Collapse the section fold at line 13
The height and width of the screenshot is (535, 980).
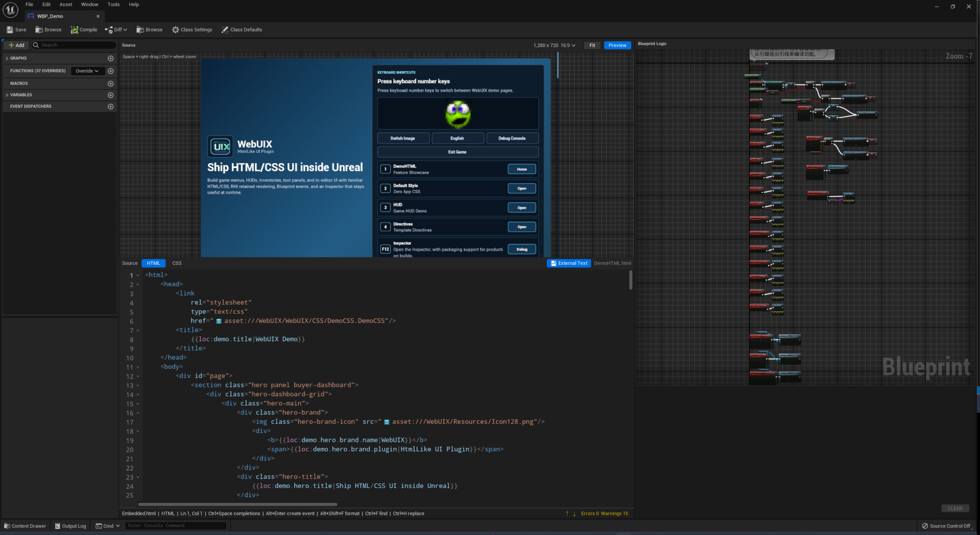pyautogui.click(x=138, y=386)
